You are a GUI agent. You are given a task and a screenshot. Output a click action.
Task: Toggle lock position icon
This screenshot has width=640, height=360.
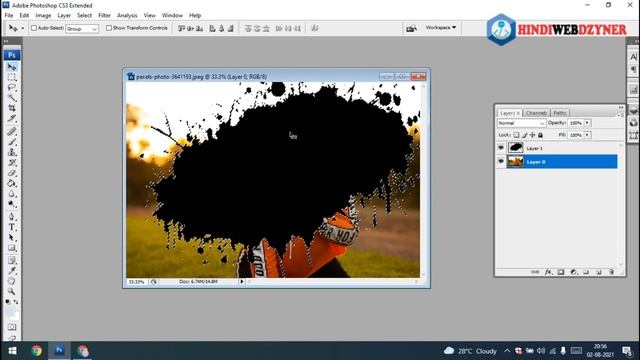coord(532,135)
